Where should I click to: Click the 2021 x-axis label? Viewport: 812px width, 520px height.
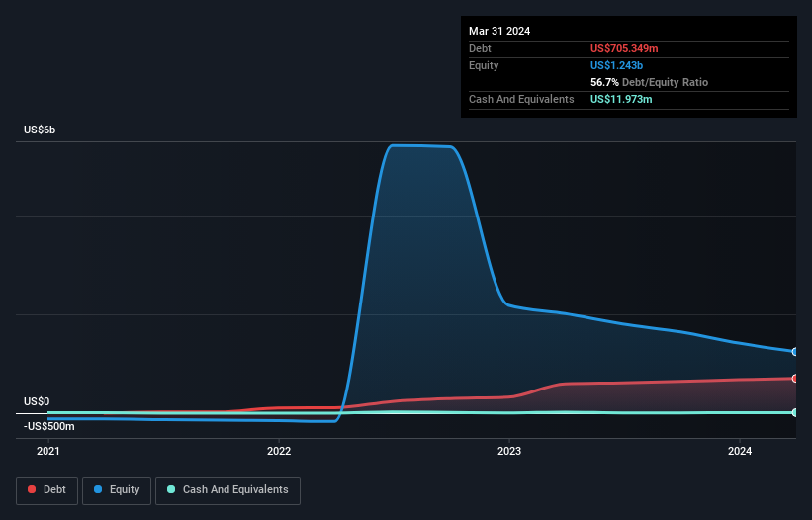click(48, 451)
